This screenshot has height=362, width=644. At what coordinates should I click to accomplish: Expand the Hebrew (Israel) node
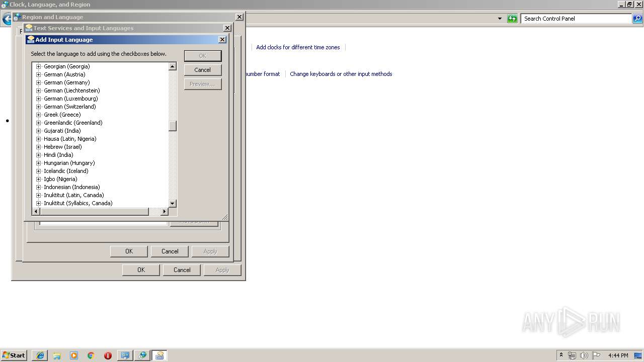pyautogui.click(x=38, y=147)
